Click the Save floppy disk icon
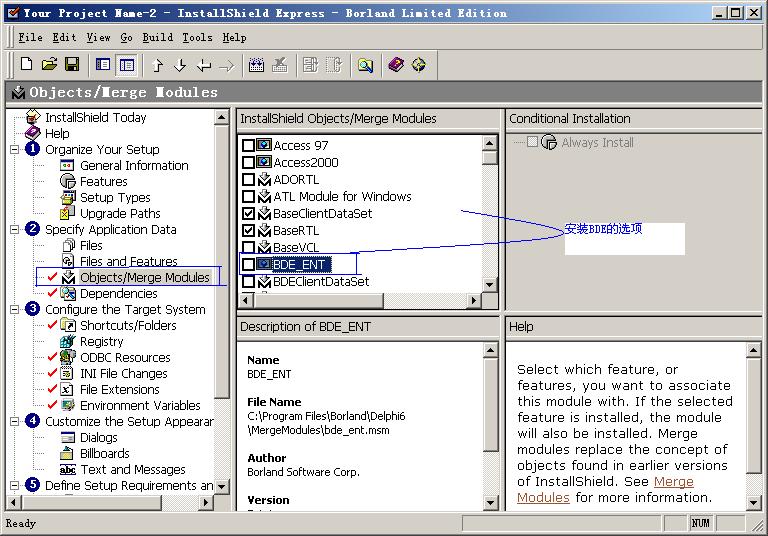Screen dimensions: 768x536 click(x=72, y=64)
